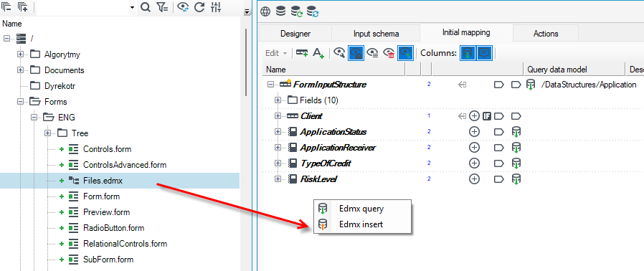Choose Edmx insert from the context menu

tap(362, 224)
